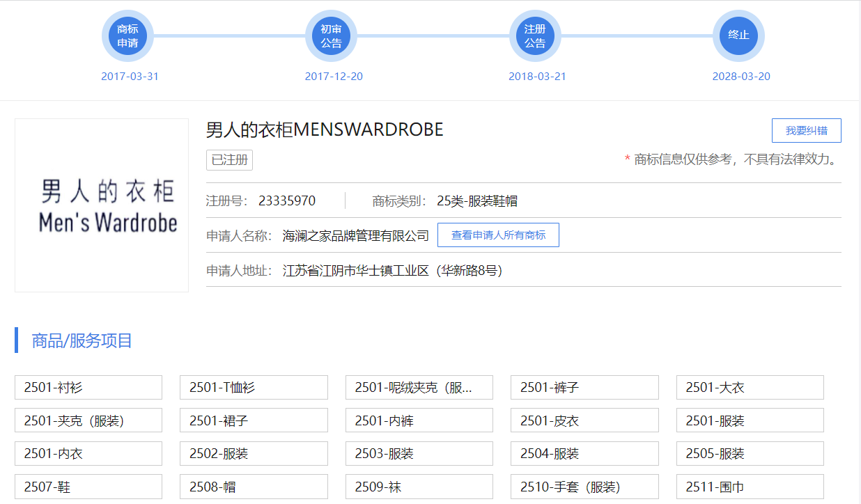Choose the 2501-皮衣 item tag
This screenshot has height=504, width=861.
[584, 420]
